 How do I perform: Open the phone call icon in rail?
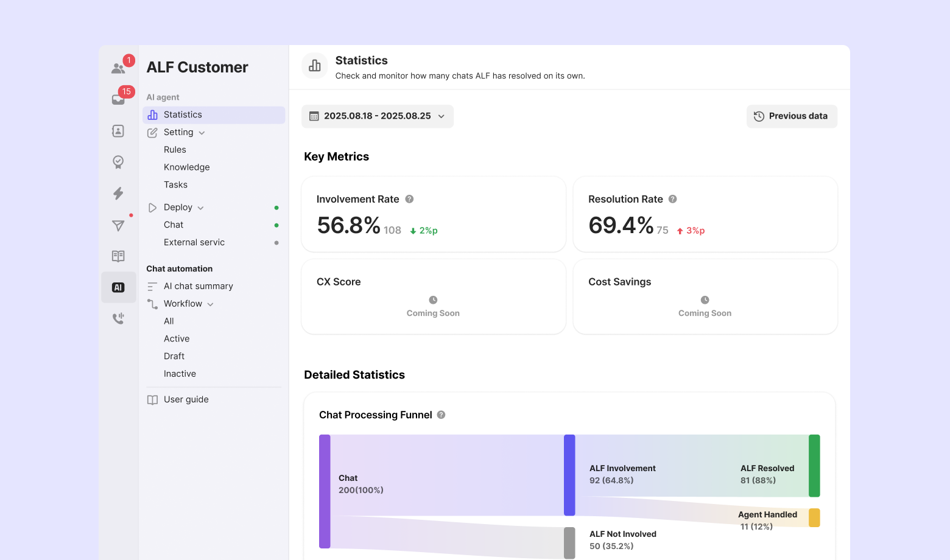click(118, 318)
